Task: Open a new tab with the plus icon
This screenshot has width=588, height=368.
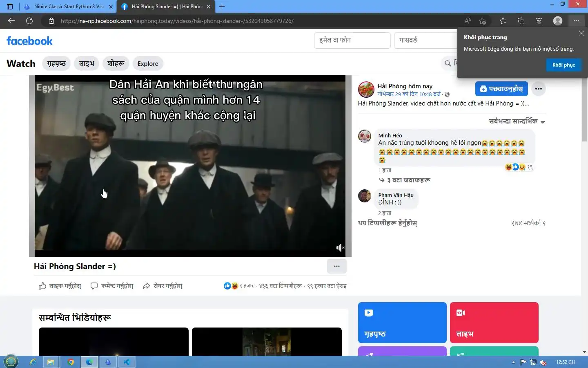Action: 222,7
